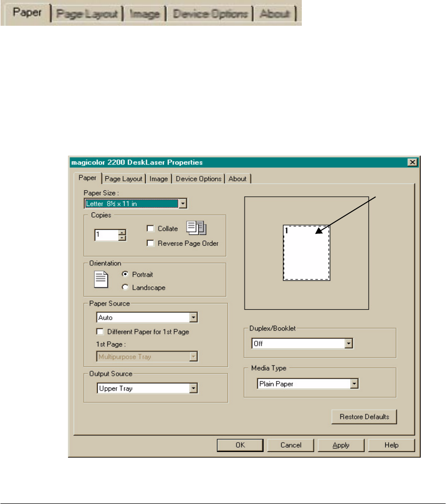This screenshot has height=504, width=446.
Task: Click the Apply button
Action: point(341,445)
